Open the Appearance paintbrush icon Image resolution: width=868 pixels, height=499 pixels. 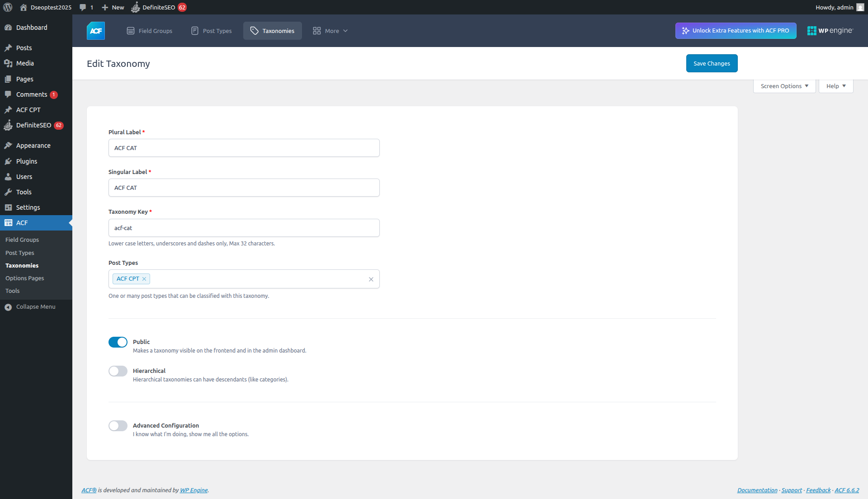click(8, 145)
